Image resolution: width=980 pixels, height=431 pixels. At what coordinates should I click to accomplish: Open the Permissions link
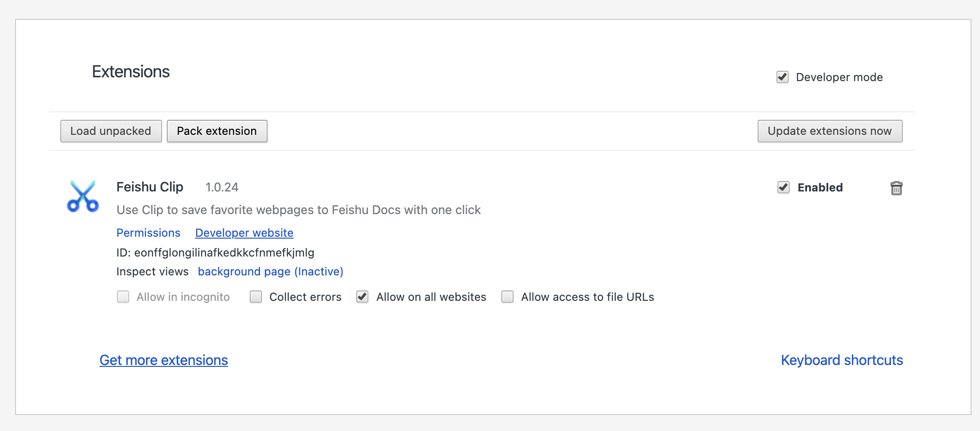click(x=148, y=233)
